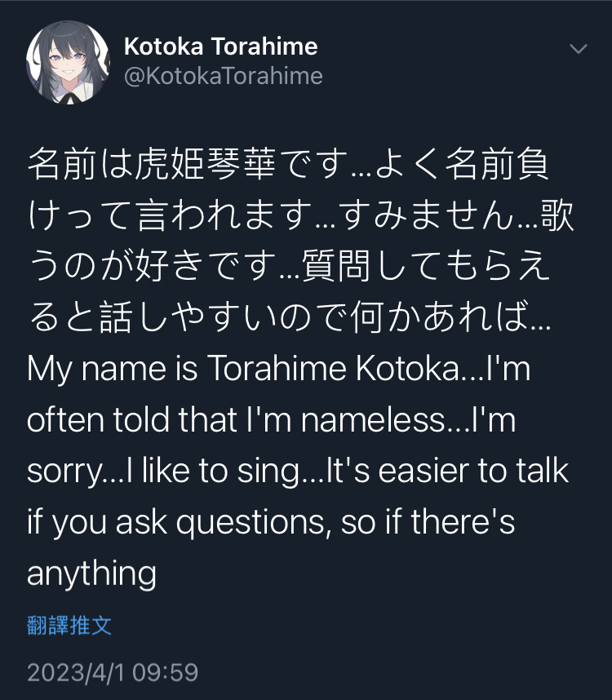This screenshot has width=612, height=700.
Task: Select the Japanese line starting 名前は虎姫琴華
Action: pyautogui.click(x=288, y=163)
